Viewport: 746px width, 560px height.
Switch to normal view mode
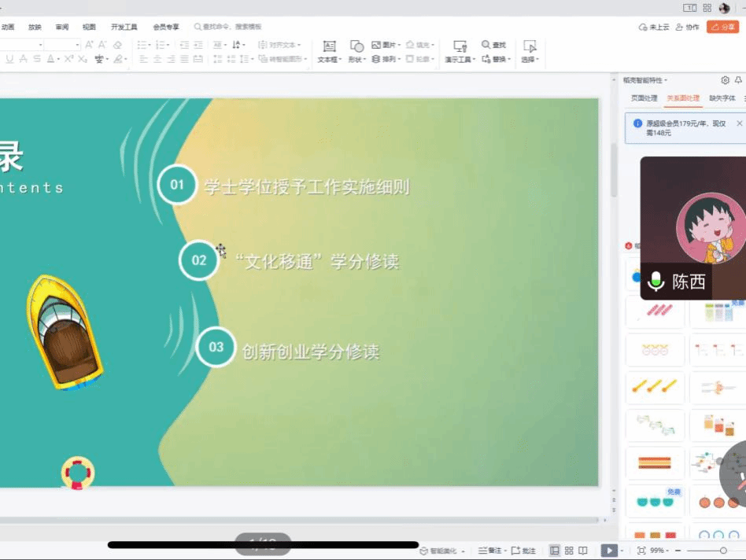click(554, 551)
